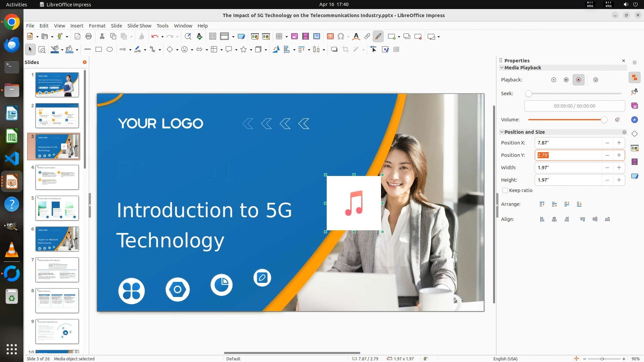The width and height of the screenshot is (644, 362).
Task: Open the Format menu
Action: pyautogui.click(x=97, y=26)
